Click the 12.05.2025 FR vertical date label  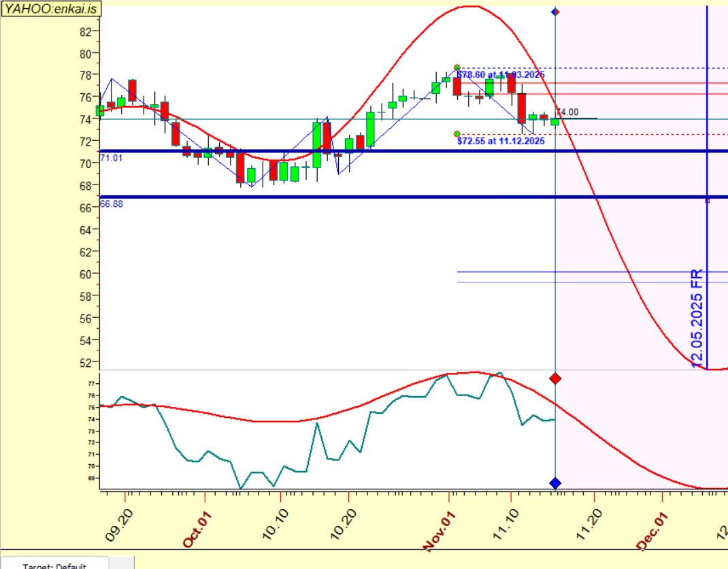coord(697,319)
